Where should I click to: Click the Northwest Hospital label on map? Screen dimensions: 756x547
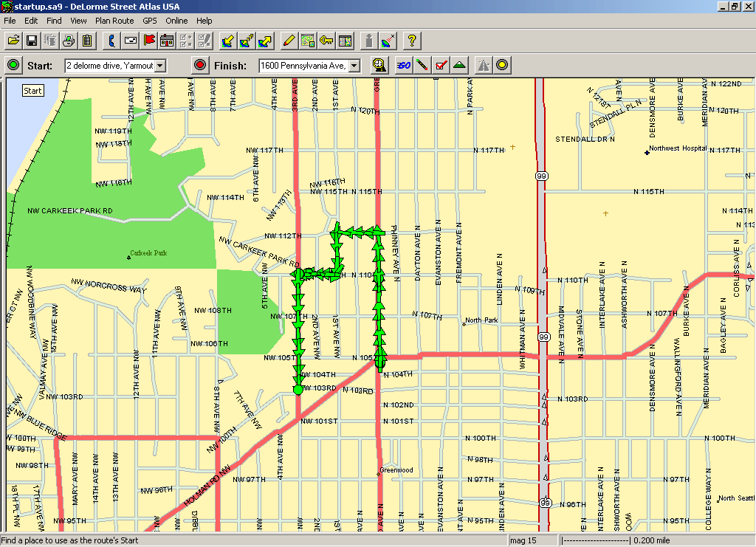[678, 148]
